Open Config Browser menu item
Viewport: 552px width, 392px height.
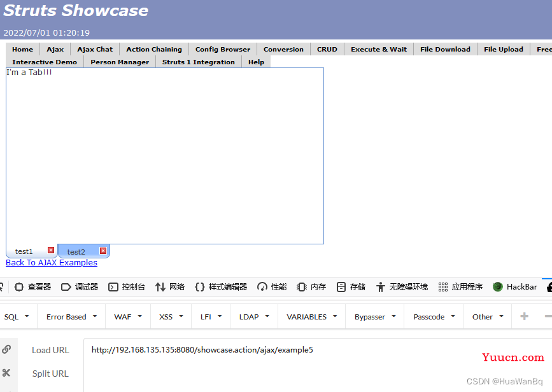(223, 49)
